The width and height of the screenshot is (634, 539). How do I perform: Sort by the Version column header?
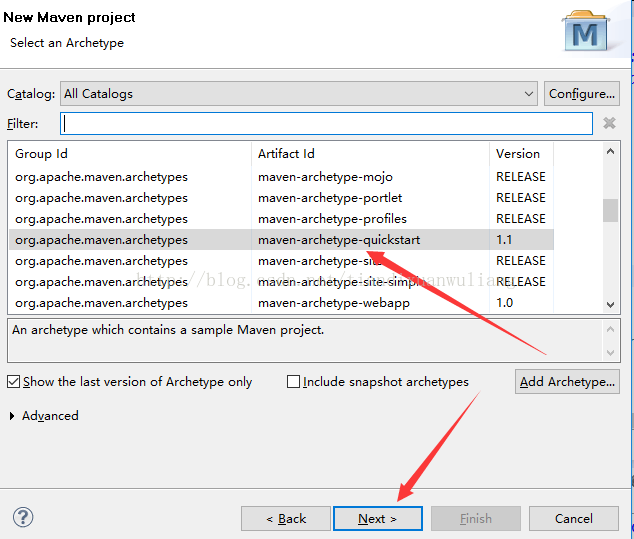tap(521, 154)
